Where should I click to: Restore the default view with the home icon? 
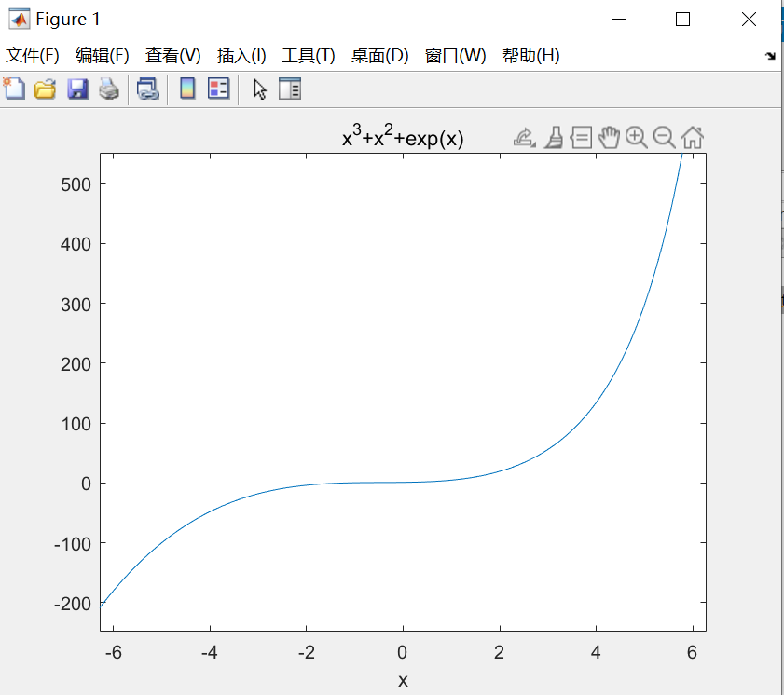tap(691, 137)
